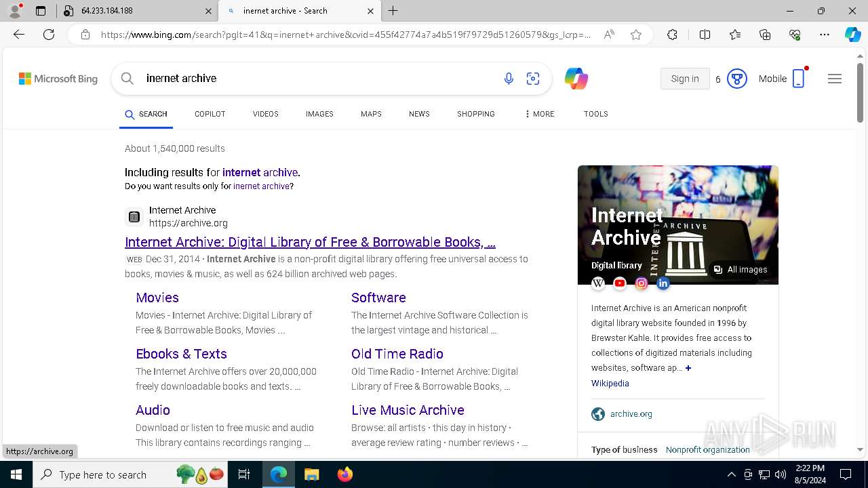
Task: Open split screen icon
Action: pos(705,35)
